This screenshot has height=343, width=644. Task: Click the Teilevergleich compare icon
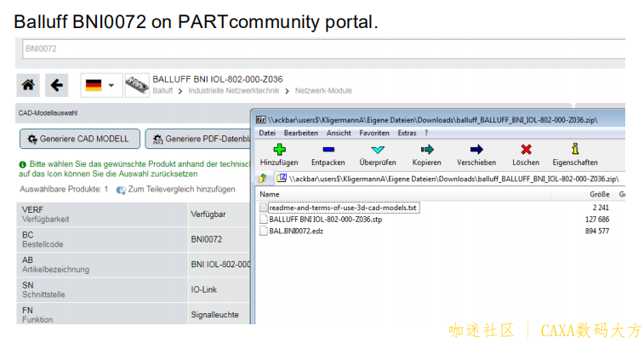click(121, 190)
